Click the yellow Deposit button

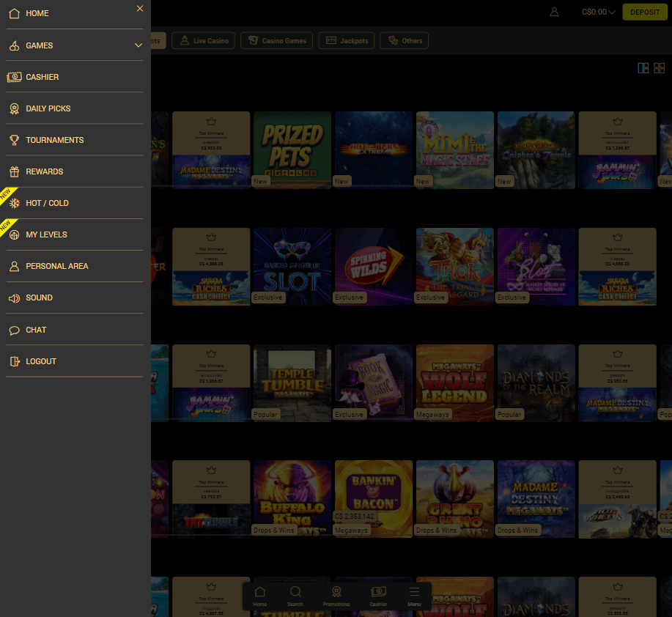coord(645,12)
